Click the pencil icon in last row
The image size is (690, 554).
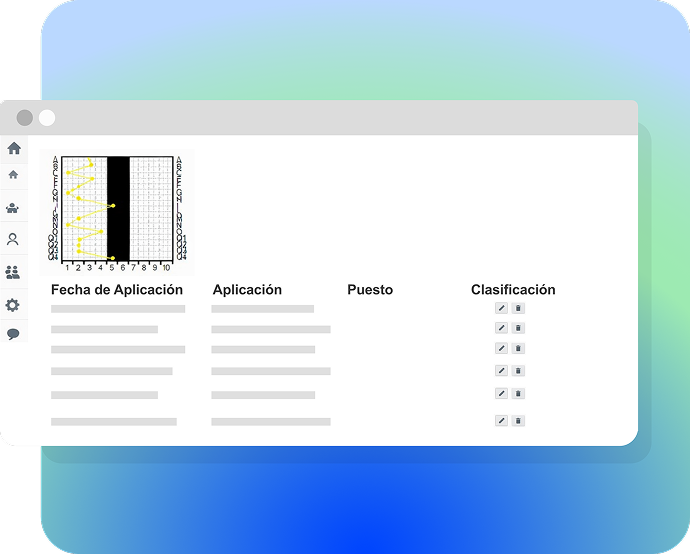(501, 421)
